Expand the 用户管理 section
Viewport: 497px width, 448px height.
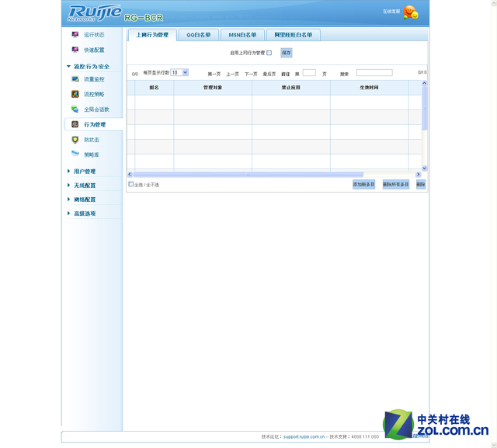82,172
